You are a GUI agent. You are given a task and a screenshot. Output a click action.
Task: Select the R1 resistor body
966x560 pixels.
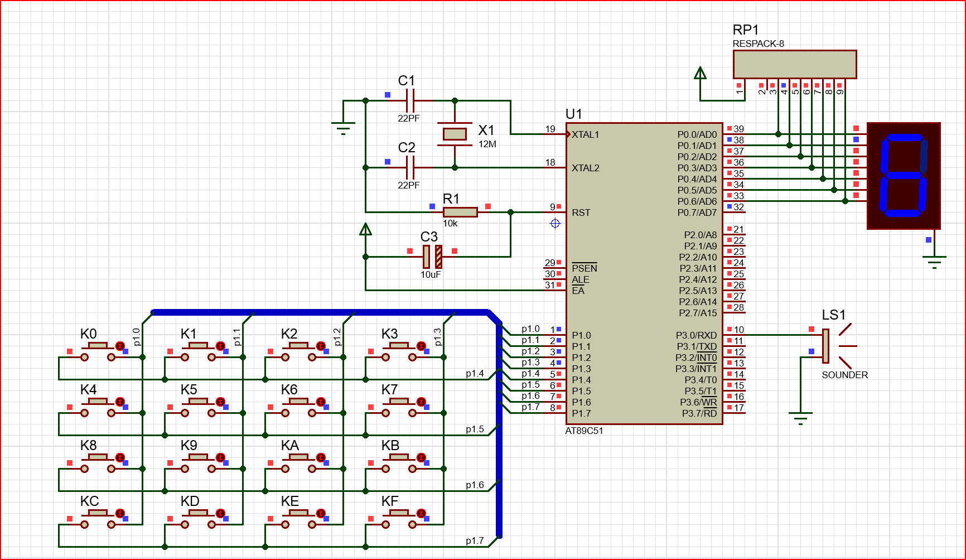point(460,212)
